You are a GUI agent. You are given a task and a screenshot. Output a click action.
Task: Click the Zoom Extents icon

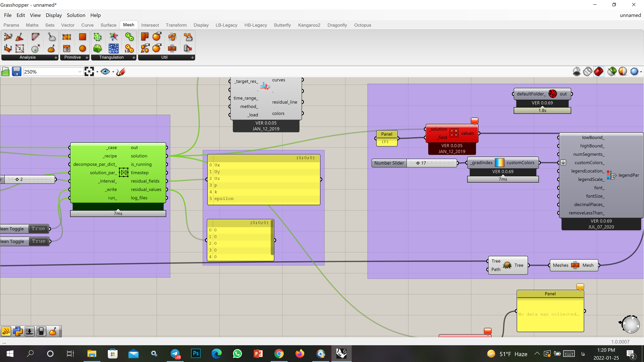(89, 72)
